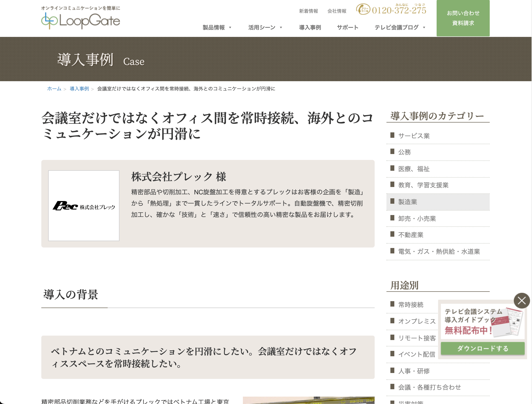The height and width of the screenshot is (404, 532).
Task: Click the お問い合わせ 資料請求 button
Action: coord(463,18)
